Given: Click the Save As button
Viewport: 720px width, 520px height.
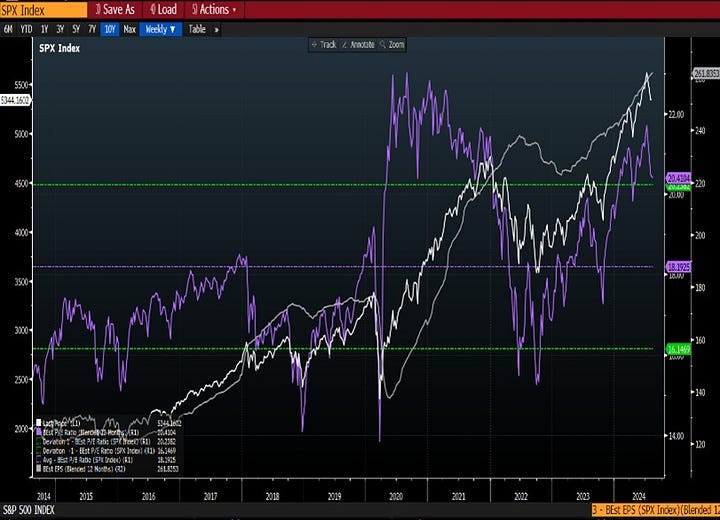Looking at the screenshot, I should tap(115, 10).
